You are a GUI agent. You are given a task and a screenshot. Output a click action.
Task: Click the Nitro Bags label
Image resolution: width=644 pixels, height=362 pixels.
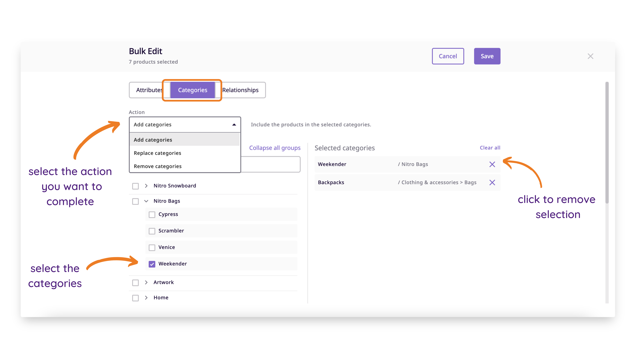pyautogui.click(x=167, y=201)
